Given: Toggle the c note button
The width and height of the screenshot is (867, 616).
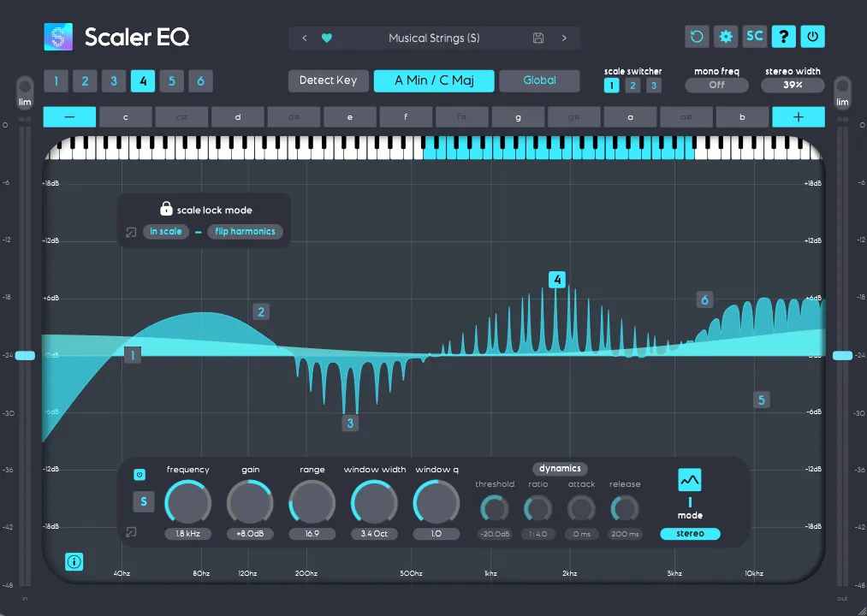Looking at the screenshot, I should 126,117.
